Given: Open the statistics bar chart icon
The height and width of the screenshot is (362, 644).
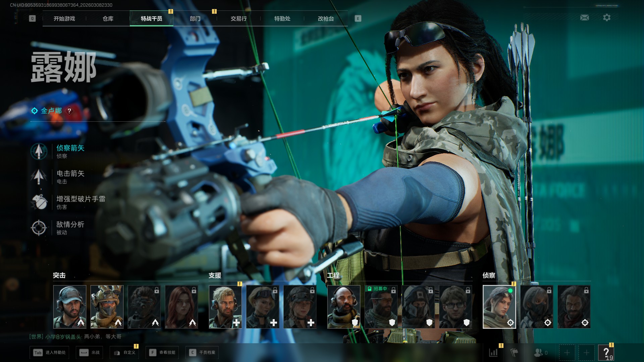Looking at the screenshot, I should coord(493,352).
